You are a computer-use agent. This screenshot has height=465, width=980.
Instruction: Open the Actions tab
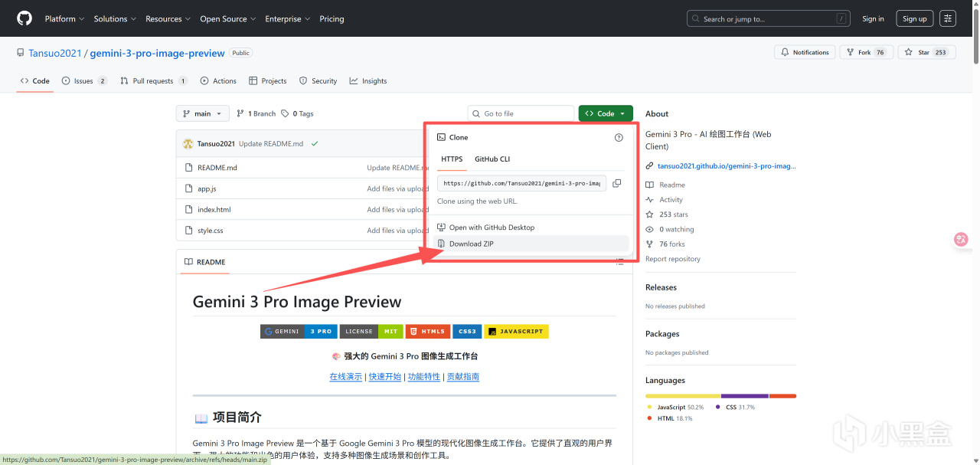218,80
